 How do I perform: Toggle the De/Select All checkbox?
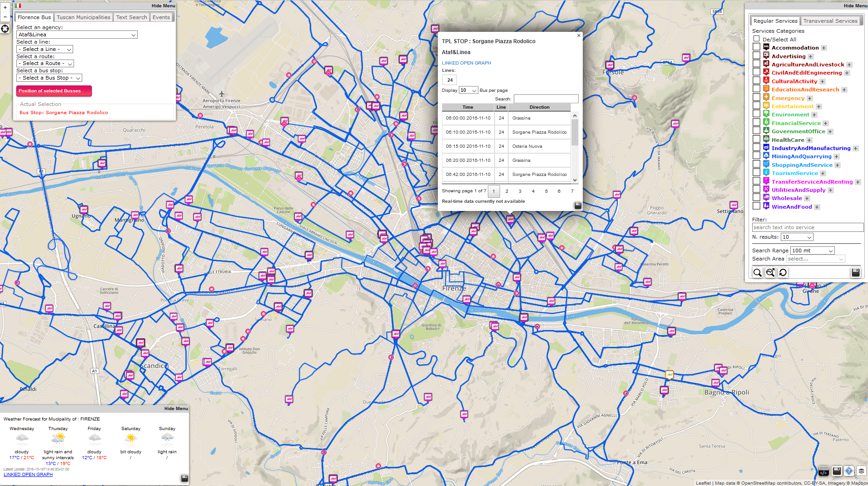point(757,39)
